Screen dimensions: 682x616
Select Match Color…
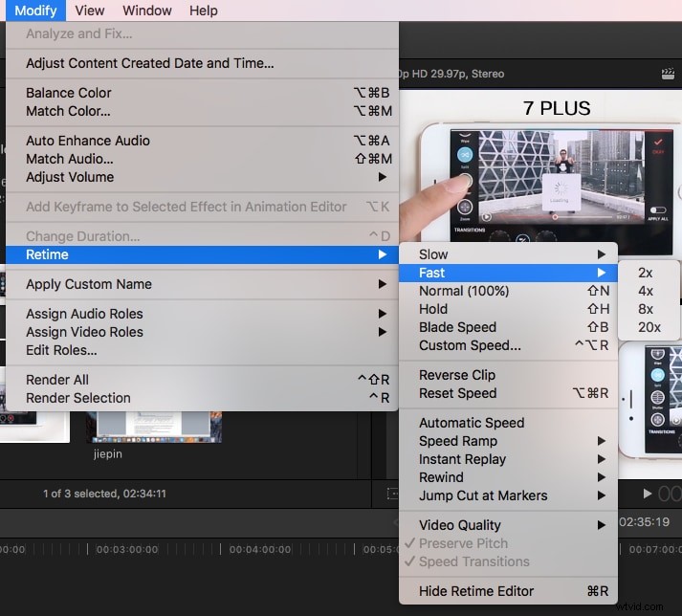click(202, 111)
